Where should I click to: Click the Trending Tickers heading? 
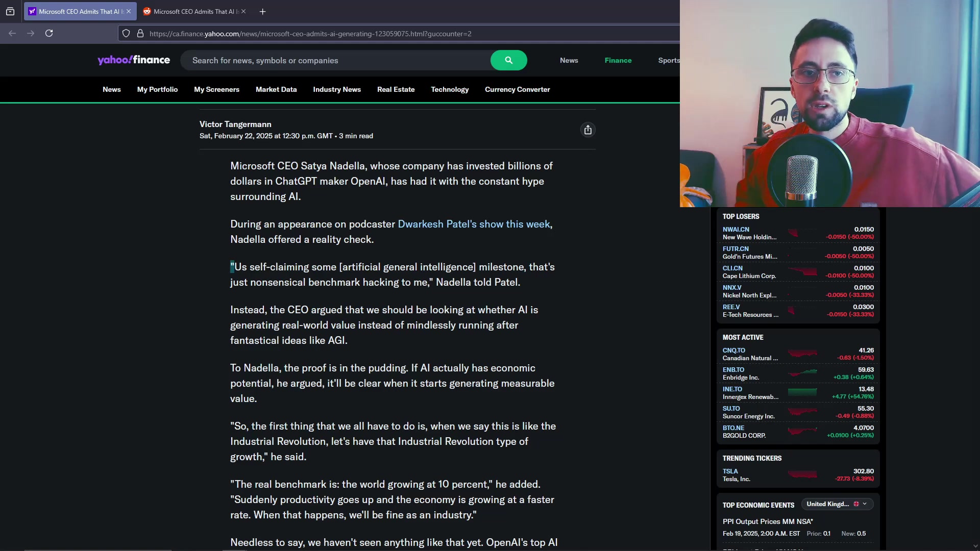(752, 458)
